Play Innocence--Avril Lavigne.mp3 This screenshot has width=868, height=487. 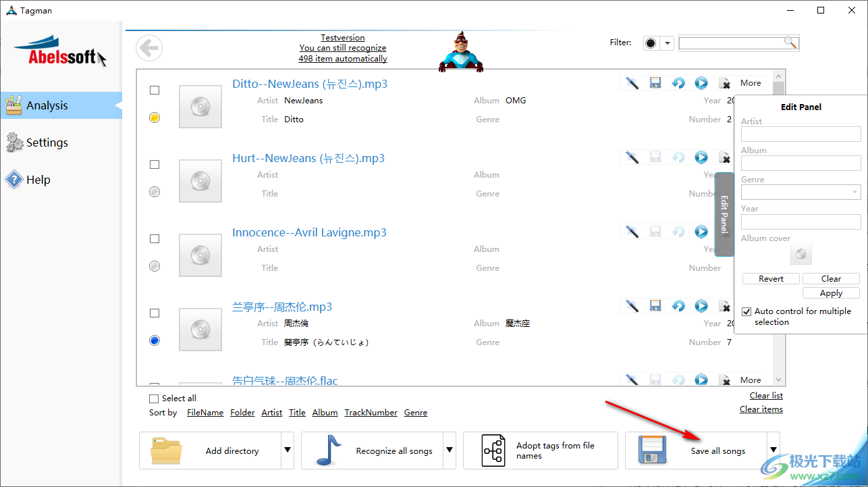pos(701,232)
